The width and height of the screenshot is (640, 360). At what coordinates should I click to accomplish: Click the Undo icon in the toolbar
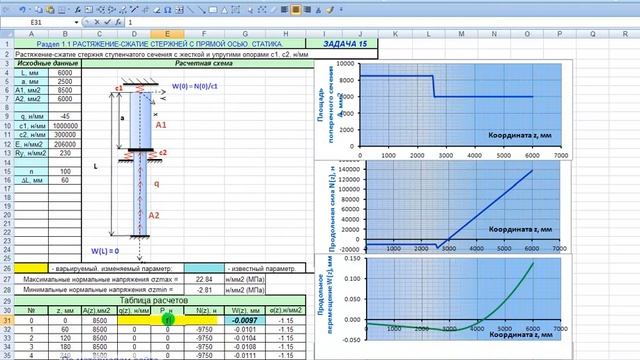pyautogui.click(x=22, y=10)
